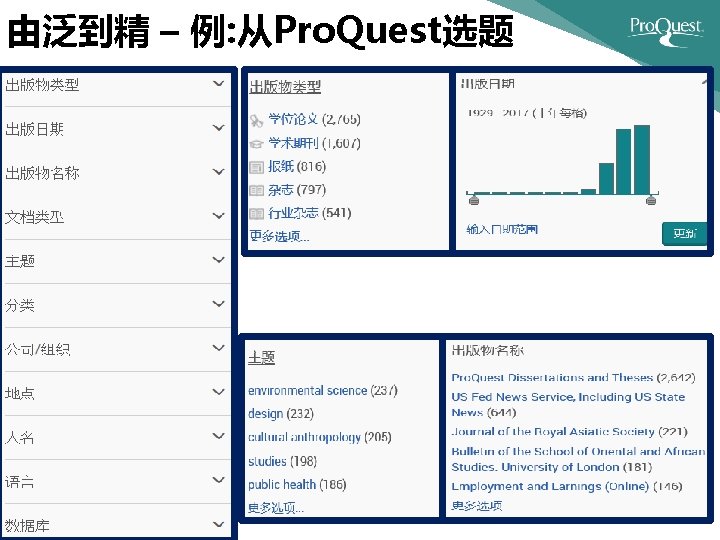Screen dimensions: 720x540
Task: Filter by 行业杂志 (541)
Action: pos(309,213)
